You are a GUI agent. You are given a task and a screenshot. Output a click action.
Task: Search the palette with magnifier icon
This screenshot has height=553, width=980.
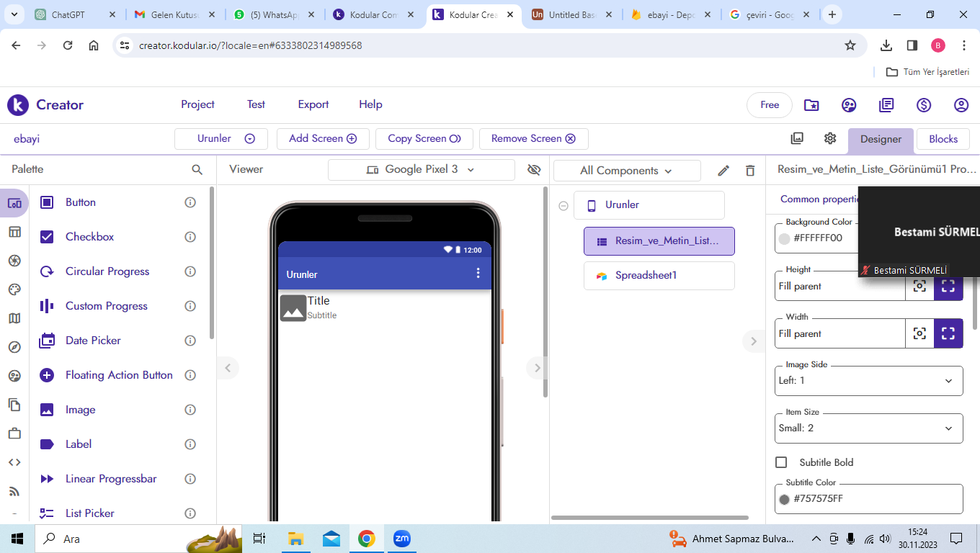[197, 170]
